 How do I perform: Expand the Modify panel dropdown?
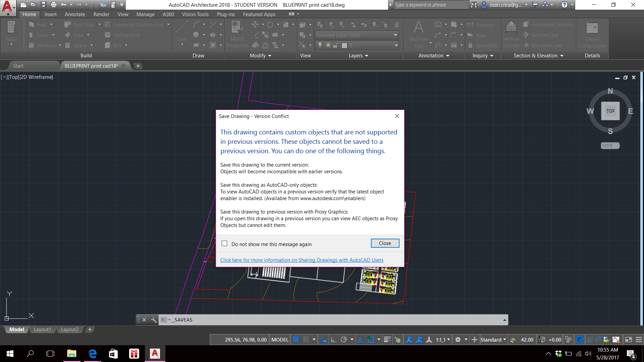260,56
